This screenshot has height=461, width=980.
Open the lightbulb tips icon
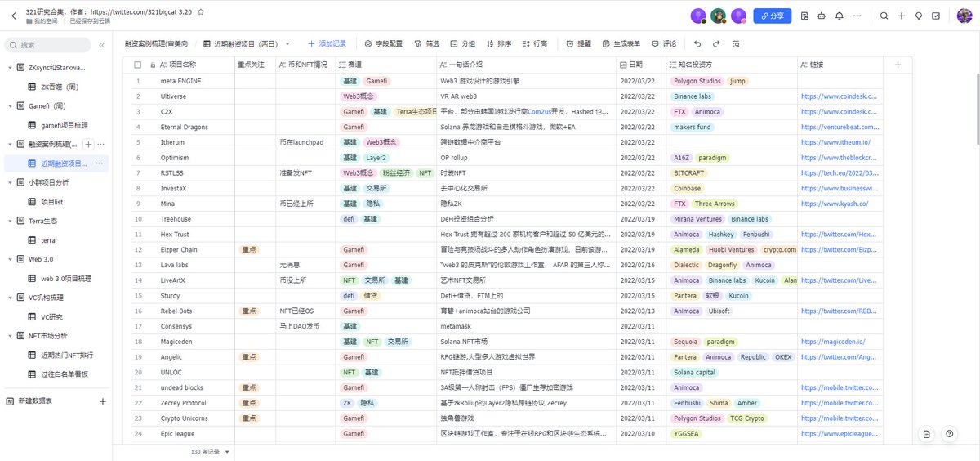click(919, 16)
